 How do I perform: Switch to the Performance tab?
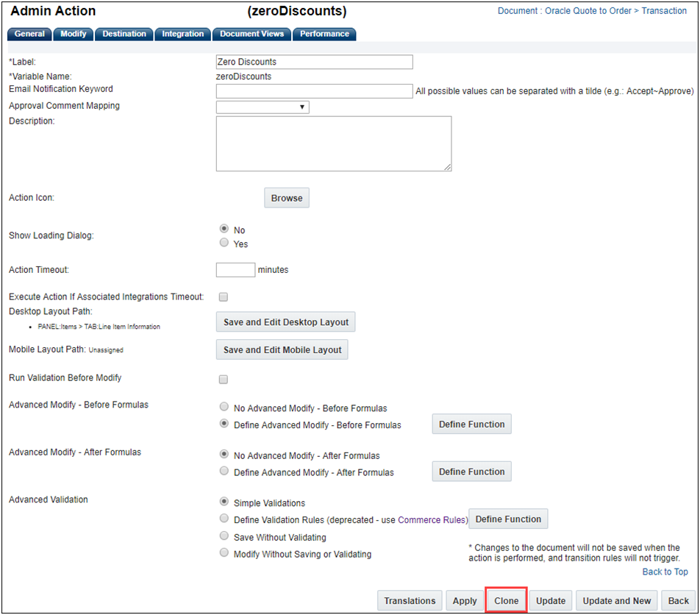(324, 34)
